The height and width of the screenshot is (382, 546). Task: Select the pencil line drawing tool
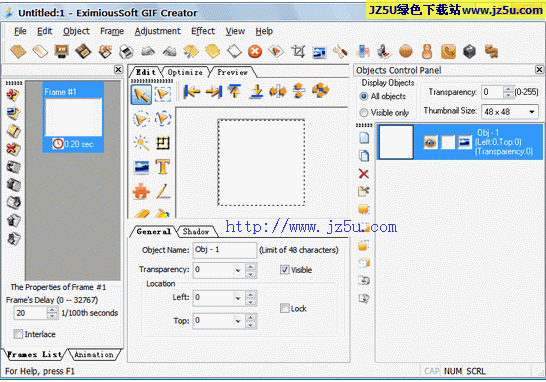tap(163, 191)
